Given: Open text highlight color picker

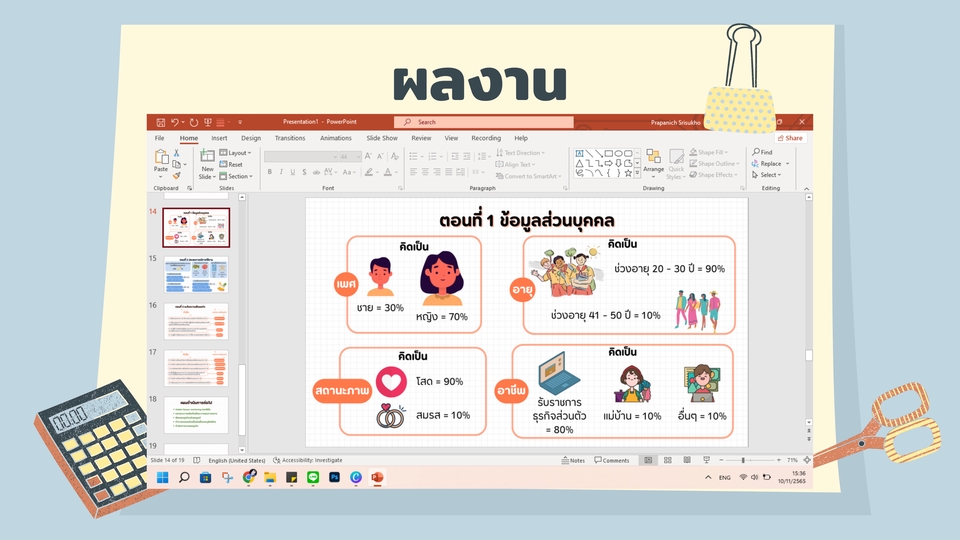Looking at the screenshot, I should pyautogui.click(x=370, y=172).
